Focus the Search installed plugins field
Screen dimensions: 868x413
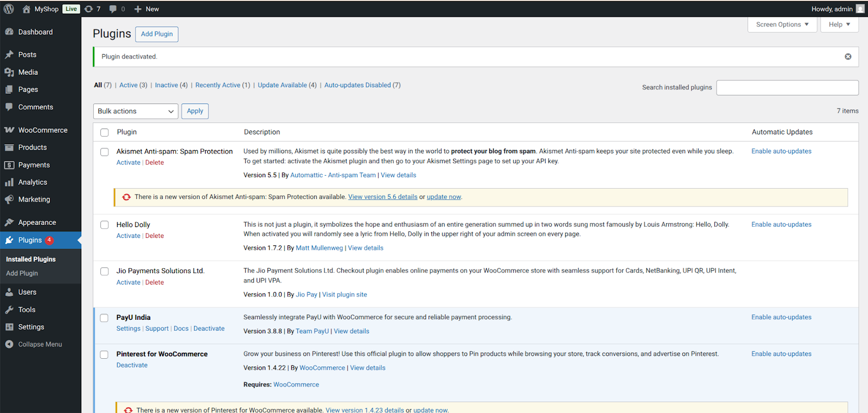click(x=787, y=88)
